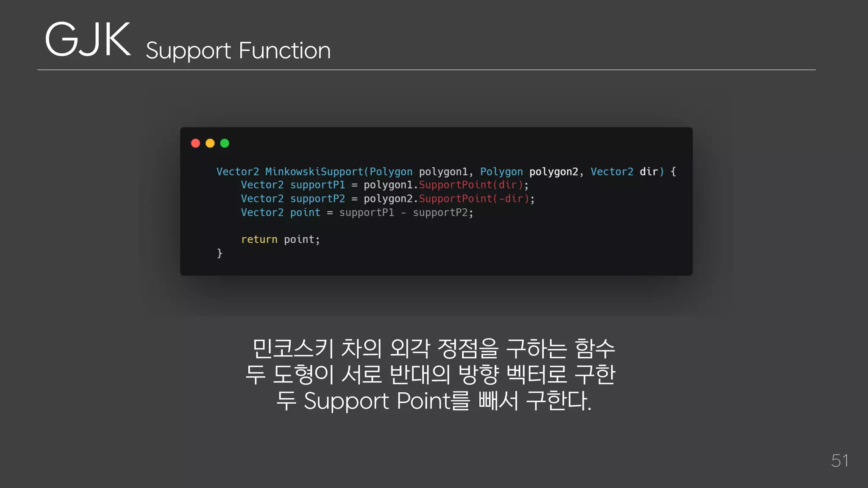Click the dir parameter in signature
The width and height of the screenshot is (868, 488).
click(648, 172)
